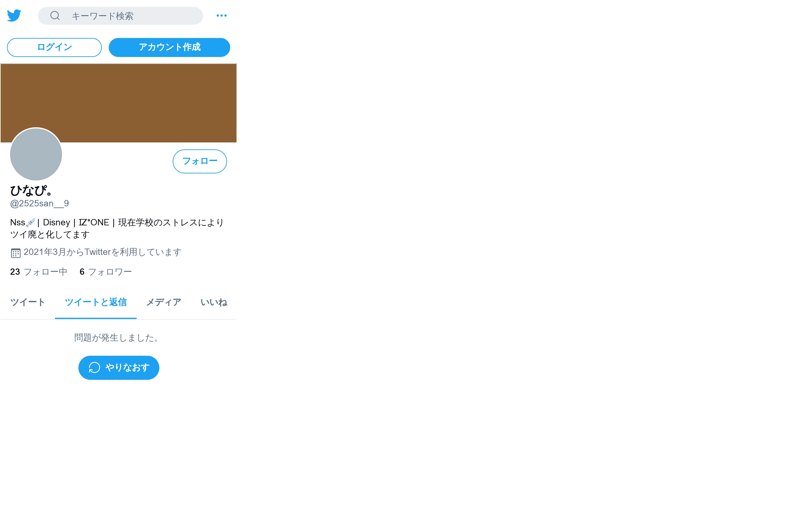Click the ログイン button
The image size is (812, 514).
click(x=54, y=47)
